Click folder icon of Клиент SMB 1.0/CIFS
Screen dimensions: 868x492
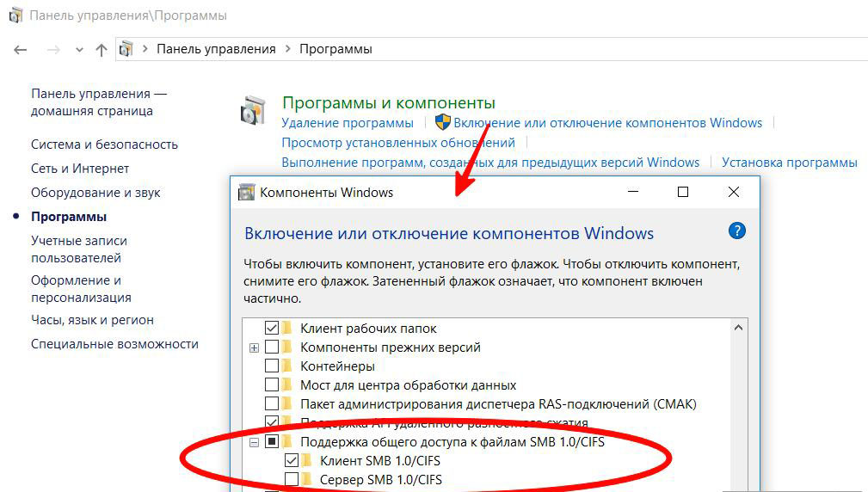pos(306,460)
